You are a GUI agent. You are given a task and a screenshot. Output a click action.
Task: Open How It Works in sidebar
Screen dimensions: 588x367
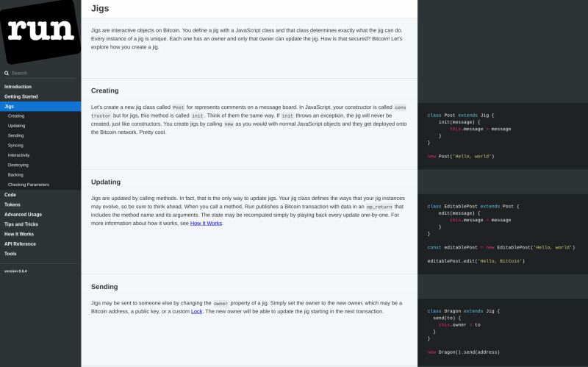pos(19,234)
